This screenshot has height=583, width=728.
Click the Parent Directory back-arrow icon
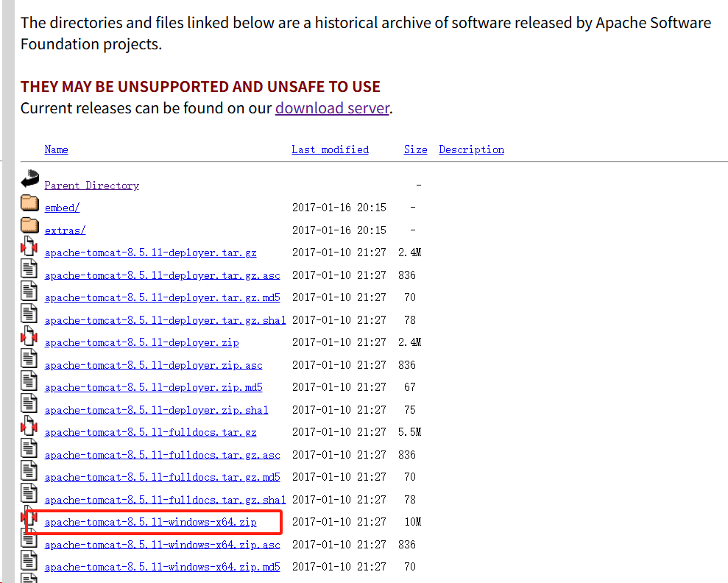[29, 179]
